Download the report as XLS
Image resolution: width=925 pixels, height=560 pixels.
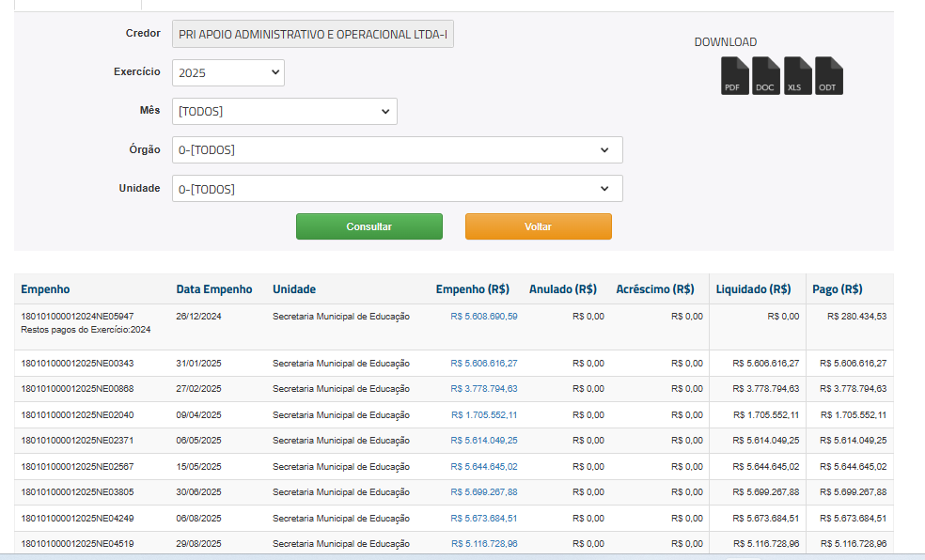coord(797,76)
